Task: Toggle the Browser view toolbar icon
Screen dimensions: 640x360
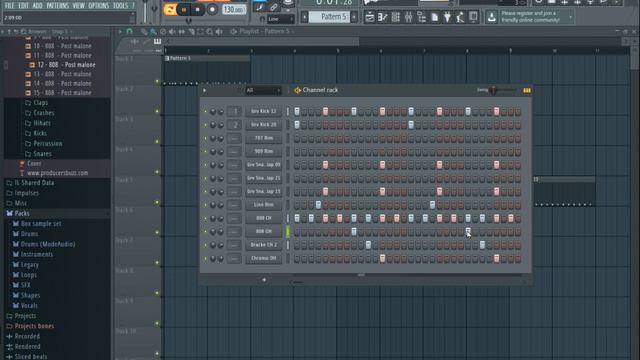Action: (x=422, y=17)
